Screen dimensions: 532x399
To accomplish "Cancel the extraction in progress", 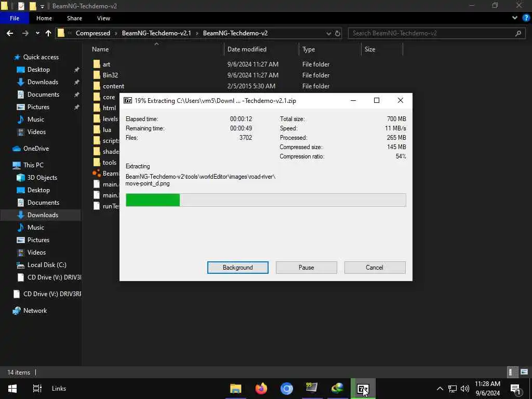I will 375,268.
